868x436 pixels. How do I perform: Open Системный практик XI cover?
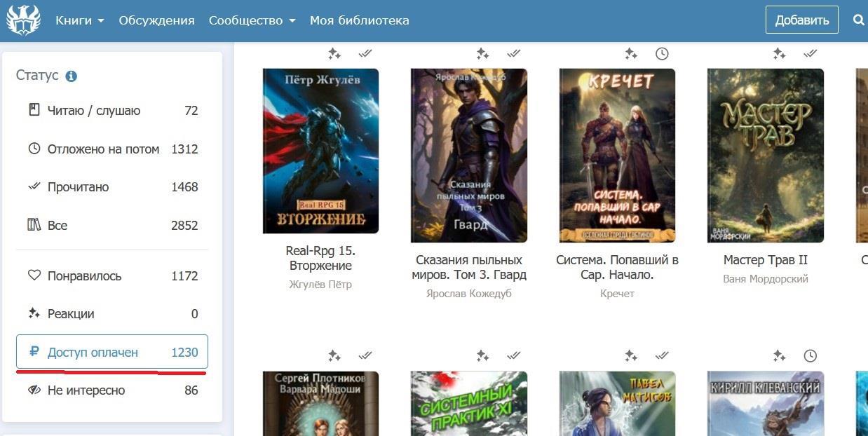469,404
